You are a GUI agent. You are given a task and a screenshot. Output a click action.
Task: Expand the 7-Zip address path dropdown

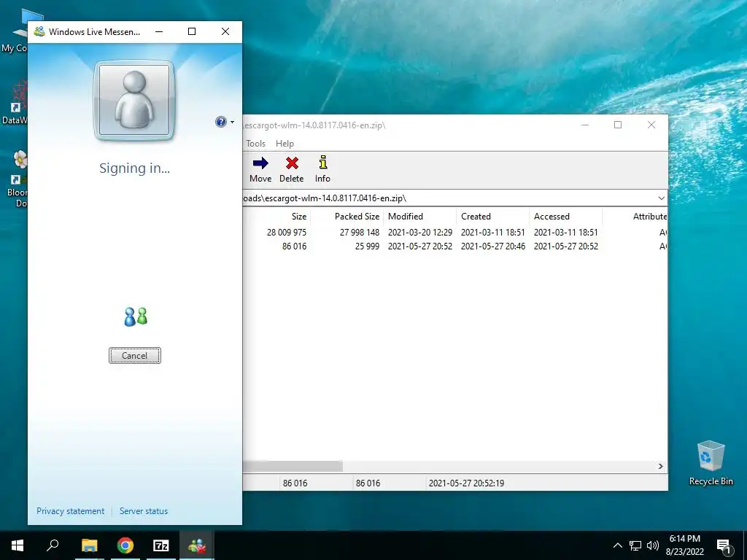pyautogui.click(x=661, y=198)
